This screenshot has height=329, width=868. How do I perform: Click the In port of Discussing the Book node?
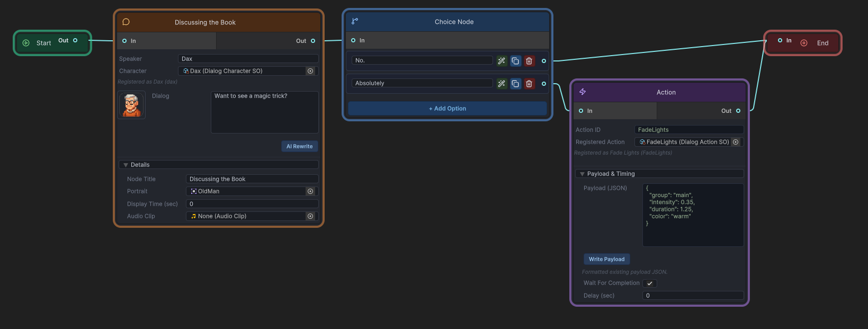124,41
